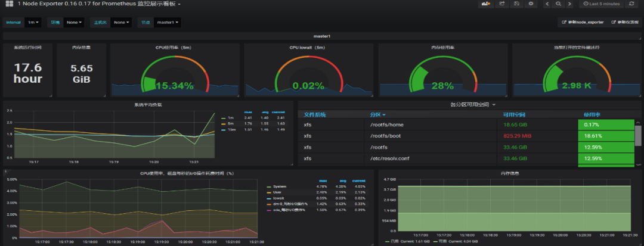644x246 pixels.
Task: Open the CPU使用率 (5m) panel title
Action: (174, 48)
